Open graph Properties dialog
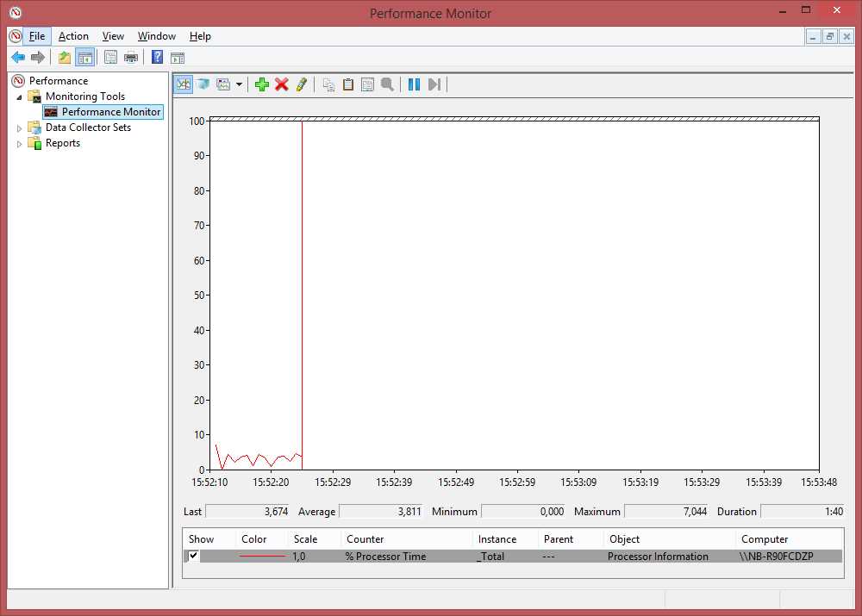The image size is (862, 616). (x=367, y=84)
